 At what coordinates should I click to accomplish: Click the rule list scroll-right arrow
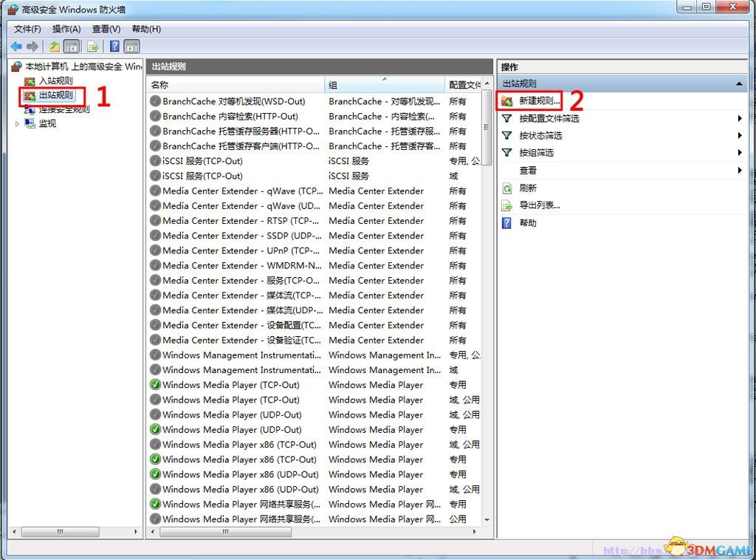(x=475, y=532)
